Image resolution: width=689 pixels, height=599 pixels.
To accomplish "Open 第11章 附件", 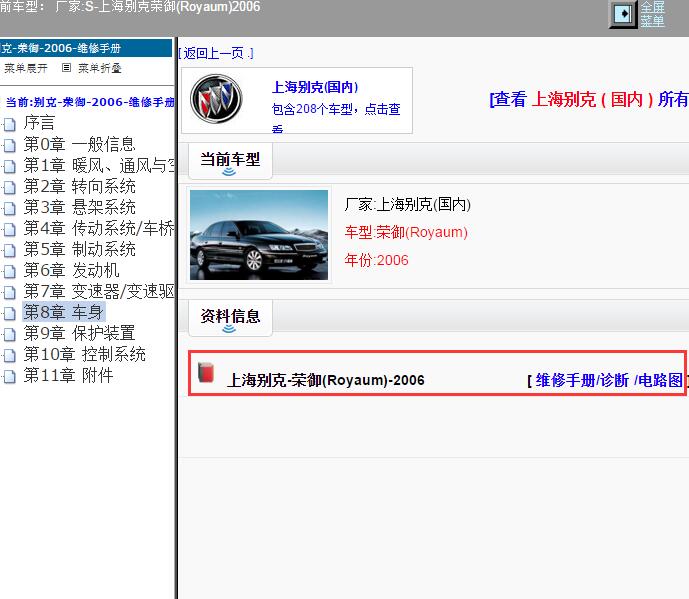I will tap(68, 376).
